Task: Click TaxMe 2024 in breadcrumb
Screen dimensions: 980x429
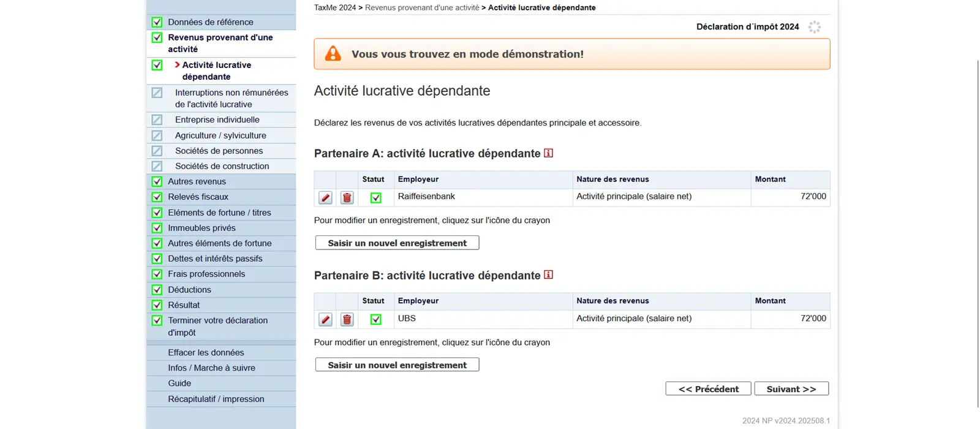Action: (x=335, y=7)
